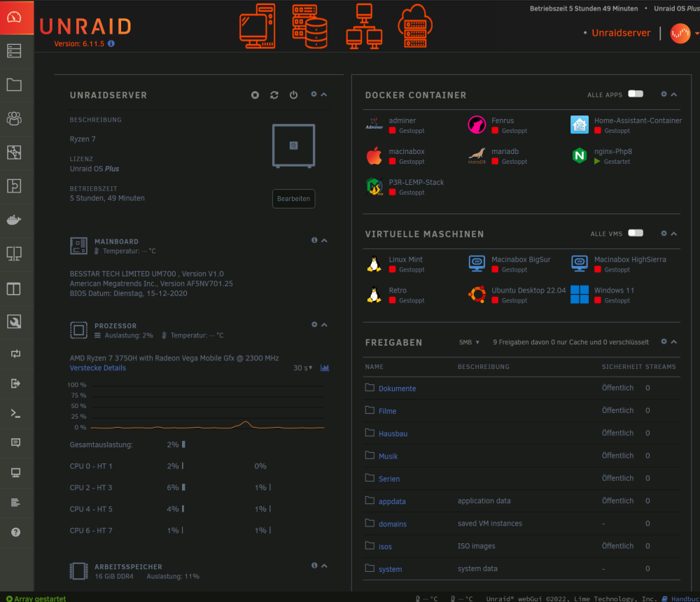Click the cloud server header icon

click(x=415, y=26)
